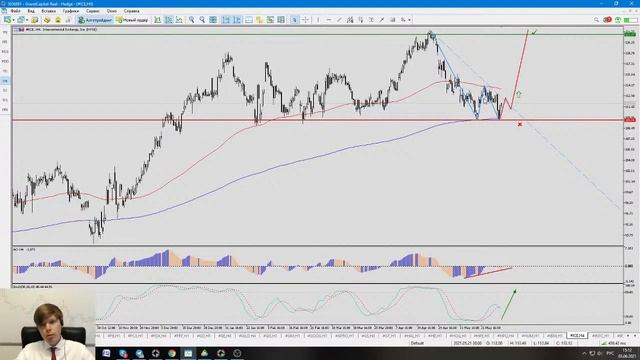The image size is (640, 360).
Task: Show the Market Watch window
Action: 35,20
